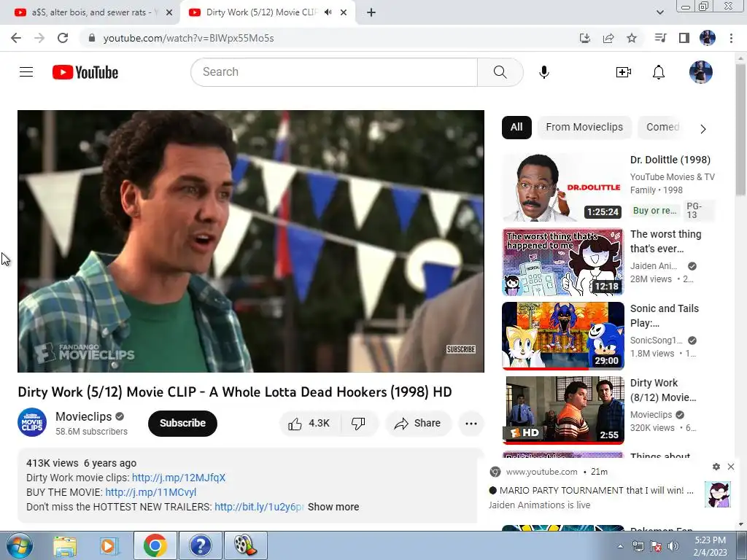
Task: Open Chrome three-dot menu
Action: (731, 38)
